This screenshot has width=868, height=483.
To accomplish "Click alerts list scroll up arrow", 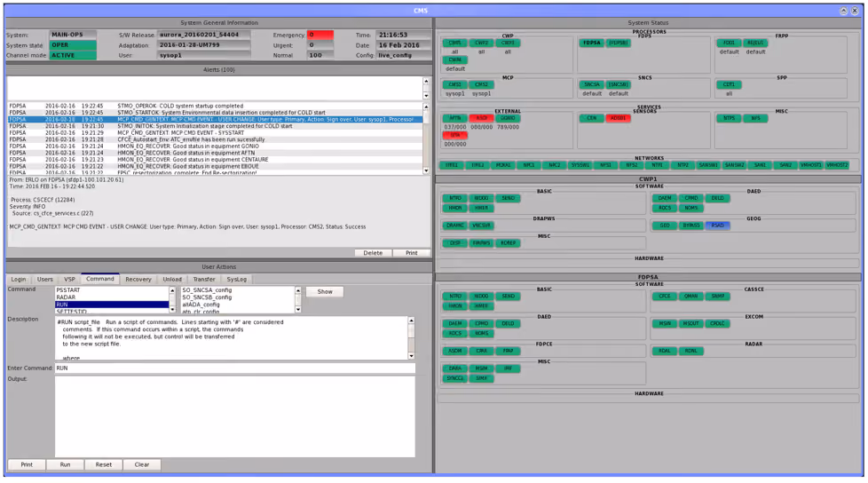I will point(426,106).
